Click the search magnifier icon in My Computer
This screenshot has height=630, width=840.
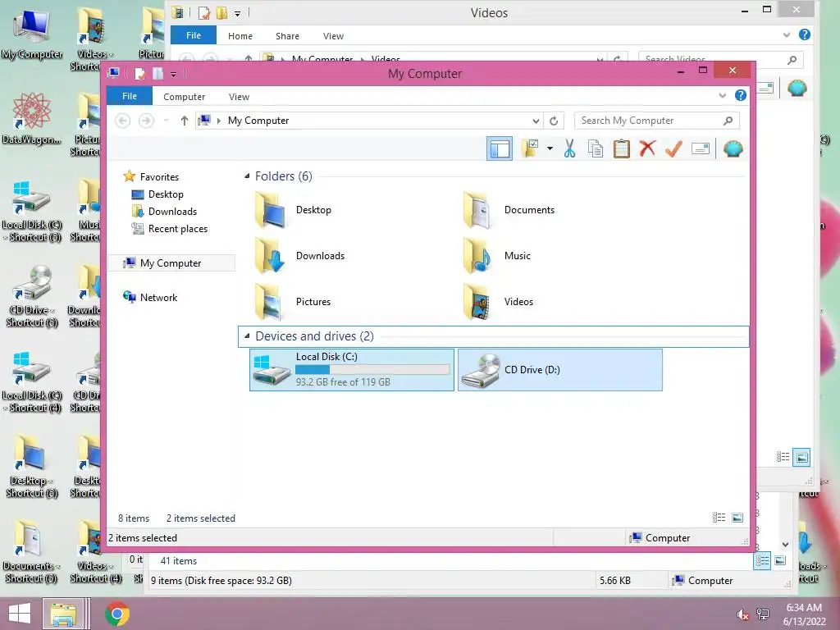[x=728, y=121]
